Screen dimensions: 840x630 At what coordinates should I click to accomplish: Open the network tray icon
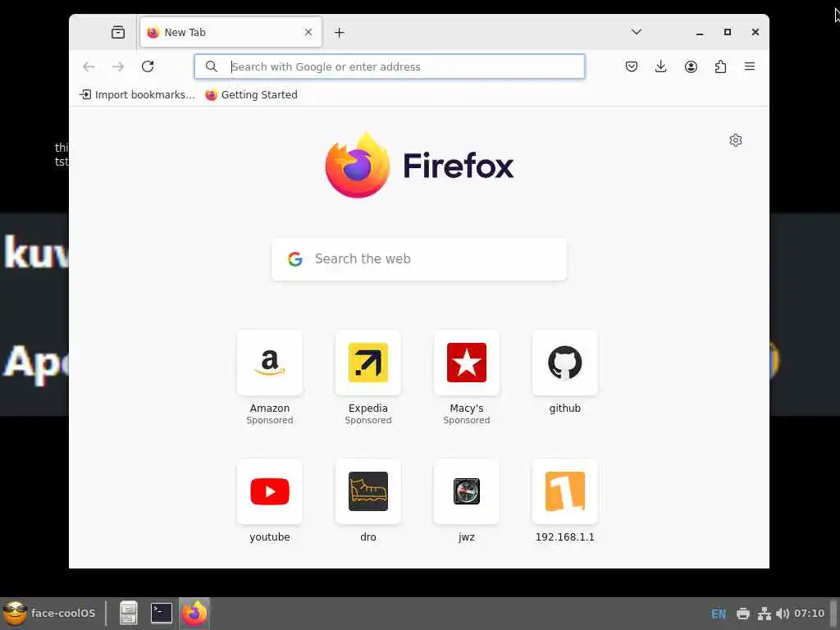pos(764,614)
